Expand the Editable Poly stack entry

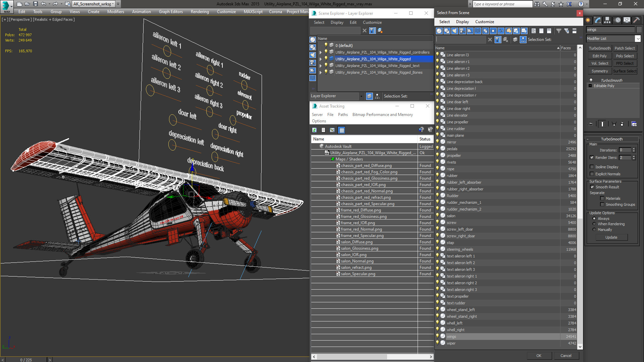[x=590, y=86]
